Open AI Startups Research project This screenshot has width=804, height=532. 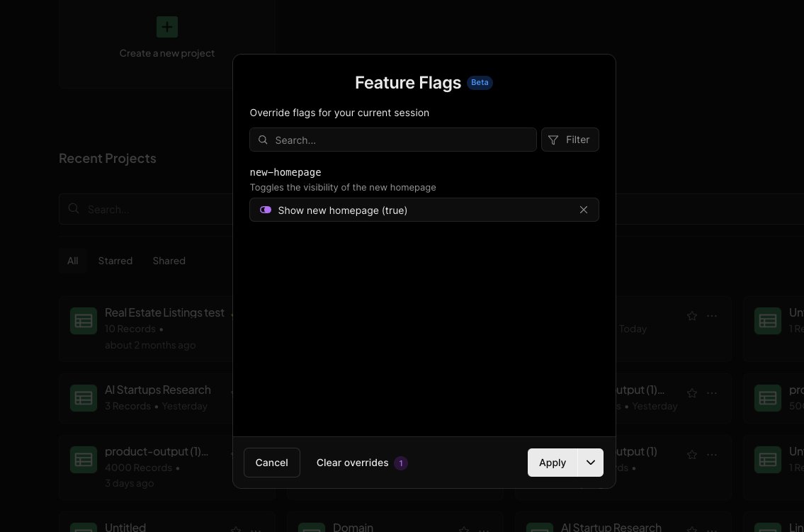click(157, 390)
